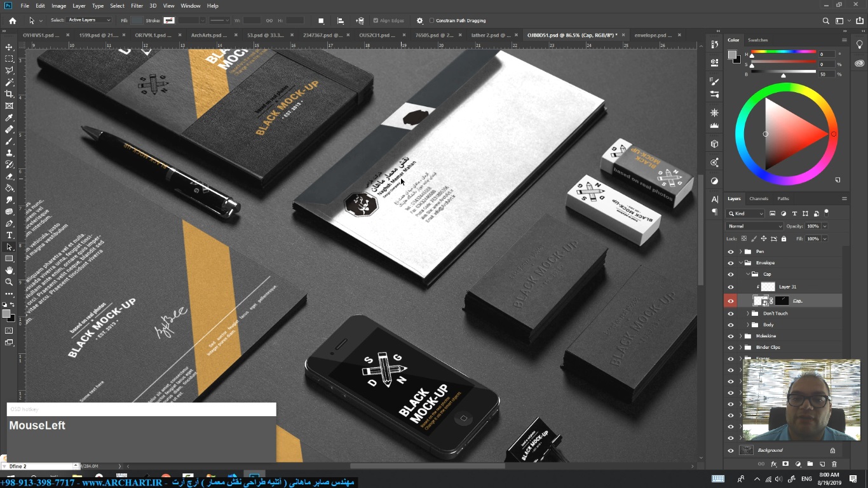Click the add layer style fx icon
This screenshot has height=488, width=868.
pyautogui.click(x=774, y=464)
